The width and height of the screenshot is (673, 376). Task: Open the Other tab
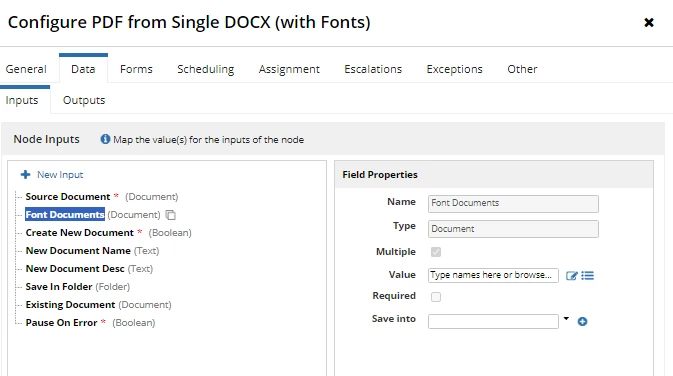(x=522, y=69)
